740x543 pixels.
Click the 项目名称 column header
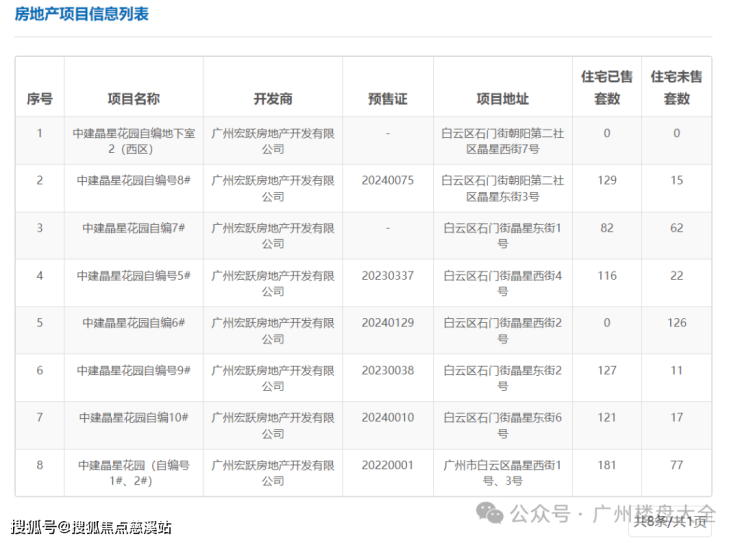pos(133,99)
